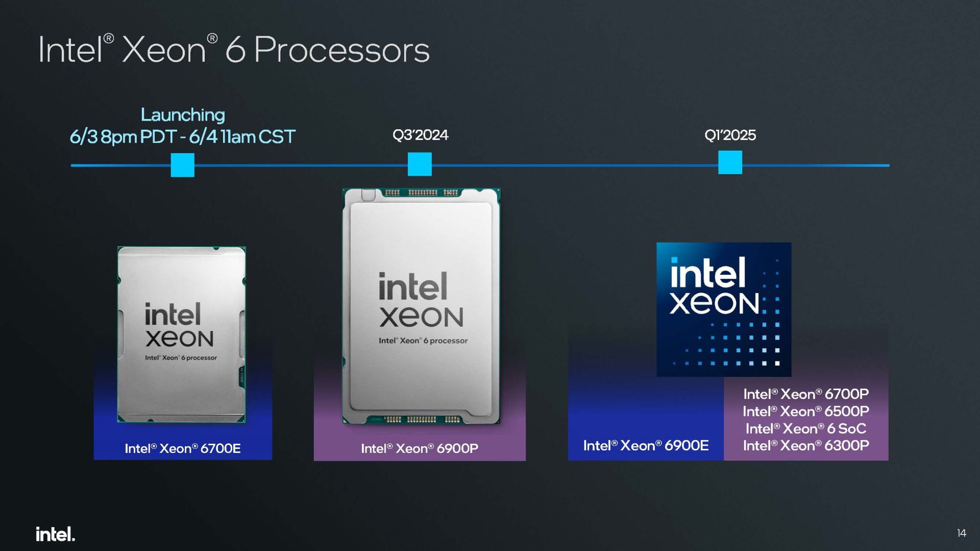The image size is (980, 551).
Task: Click the Q1'2025 date label
Action: click(730, 135)
